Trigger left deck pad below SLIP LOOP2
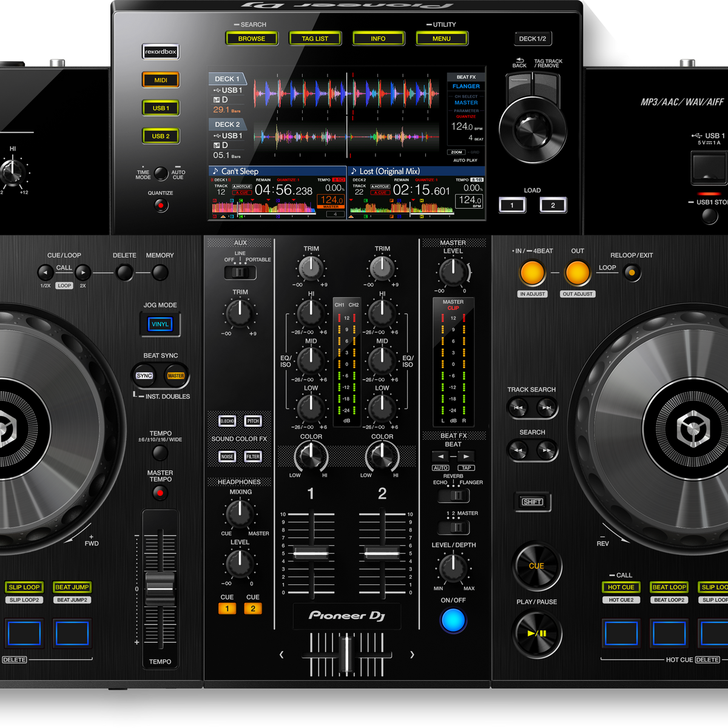The image size is (728, 728). 24,633
